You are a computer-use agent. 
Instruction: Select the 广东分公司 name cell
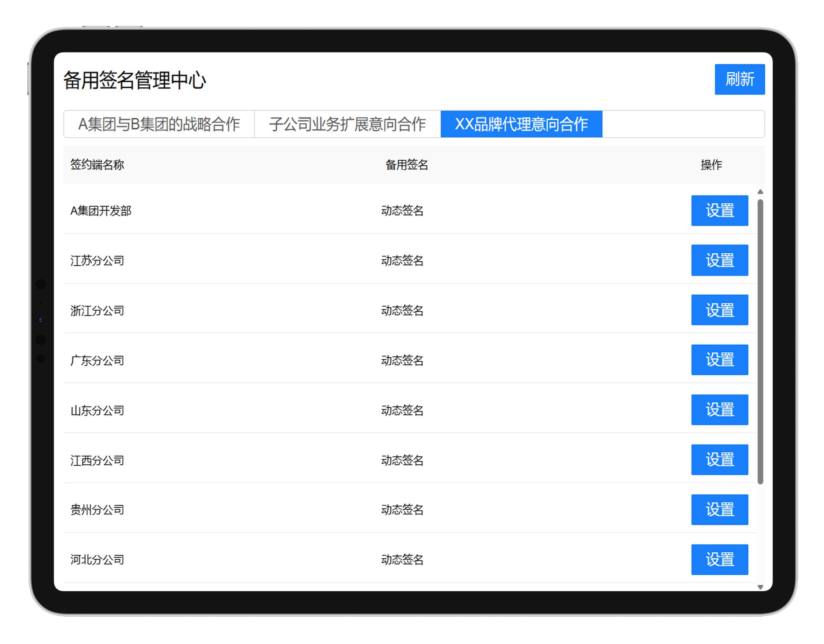pos(97,360)
